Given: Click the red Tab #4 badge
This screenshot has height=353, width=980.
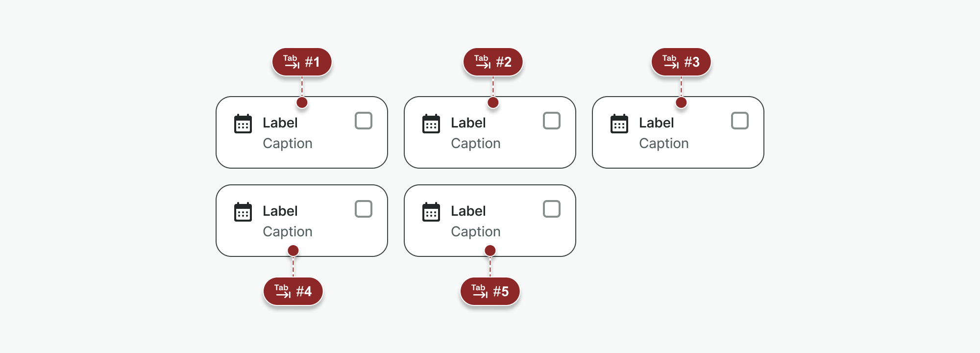Looking at the screenshot, I should (x=293, y=291).
